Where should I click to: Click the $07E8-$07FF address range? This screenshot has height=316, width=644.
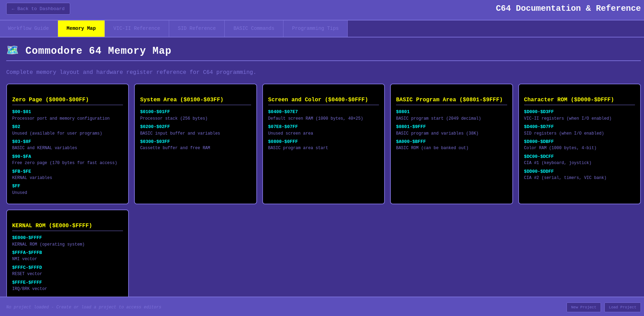tap(283, 127)
